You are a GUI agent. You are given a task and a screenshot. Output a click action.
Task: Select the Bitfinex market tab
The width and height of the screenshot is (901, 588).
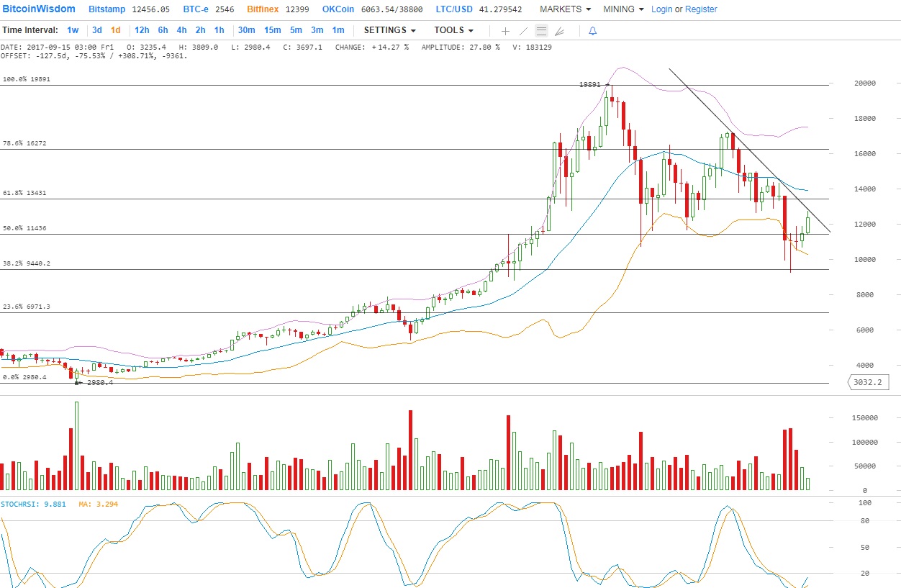tap(263, 9)
